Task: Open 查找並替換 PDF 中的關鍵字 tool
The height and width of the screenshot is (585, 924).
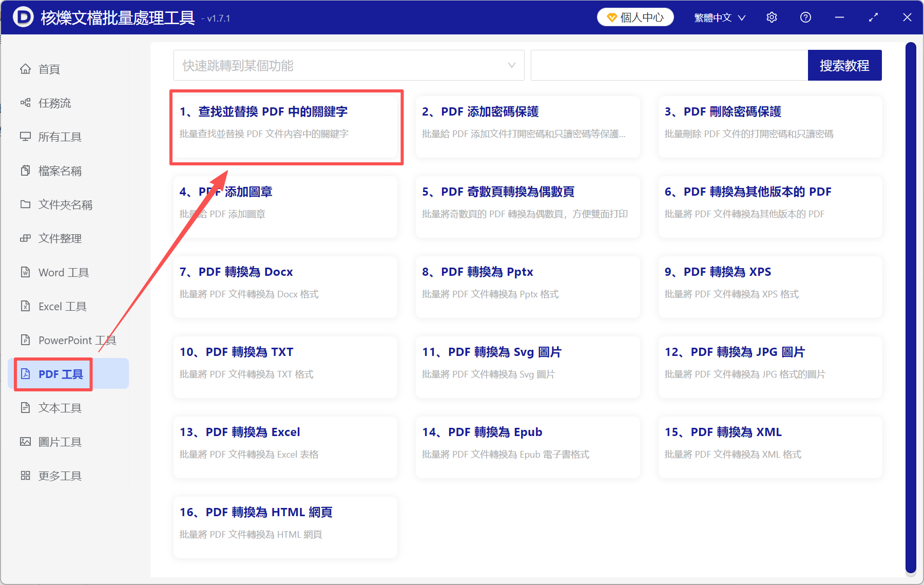Action: (286, 126)
